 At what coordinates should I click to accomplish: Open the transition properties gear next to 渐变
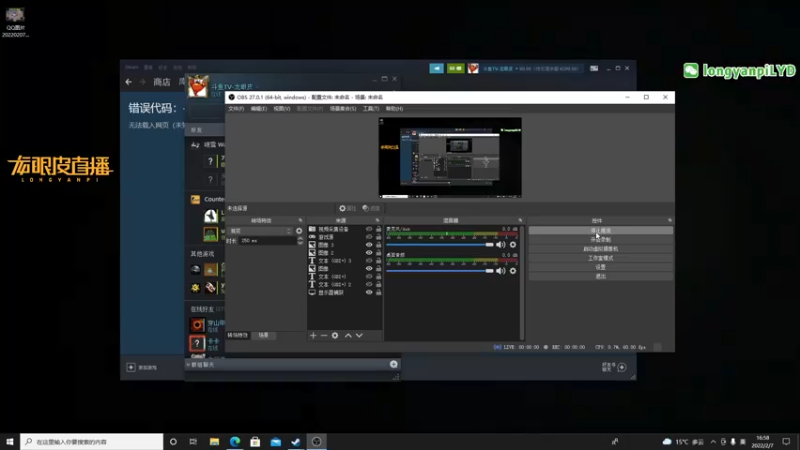click(299, 231)
